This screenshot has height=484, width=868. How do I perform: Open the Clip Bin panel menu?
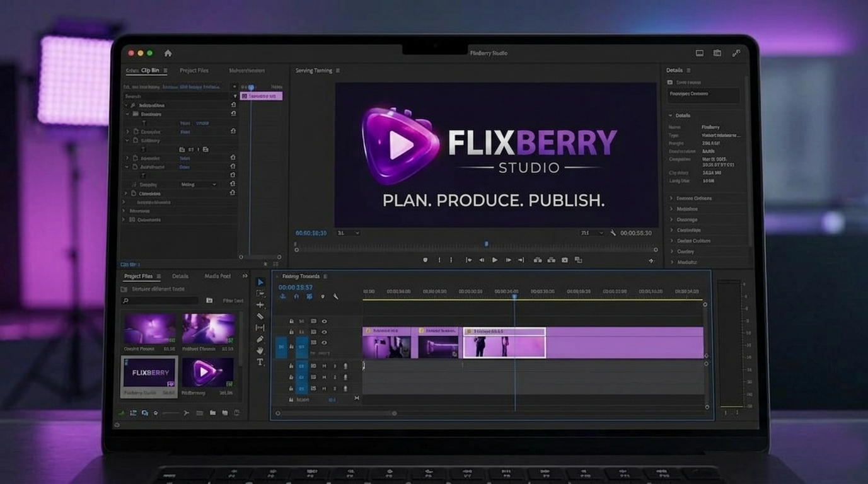165,71
